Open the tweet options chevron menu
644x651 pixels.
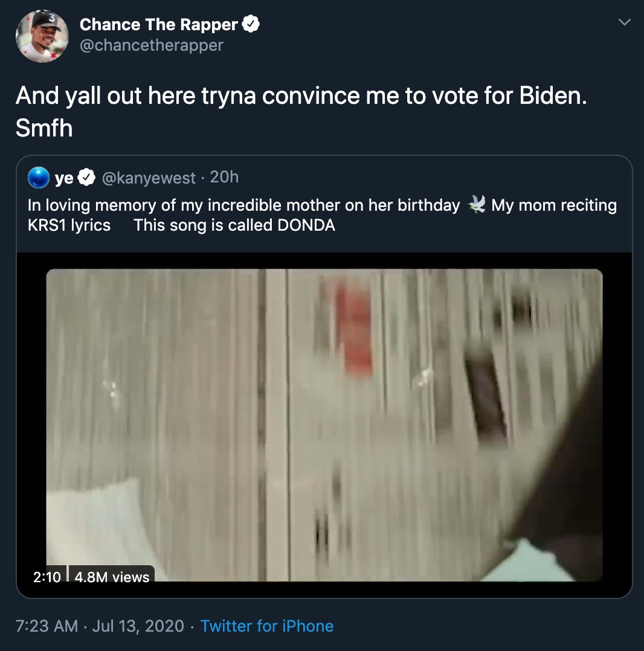(x=625, y=22)
